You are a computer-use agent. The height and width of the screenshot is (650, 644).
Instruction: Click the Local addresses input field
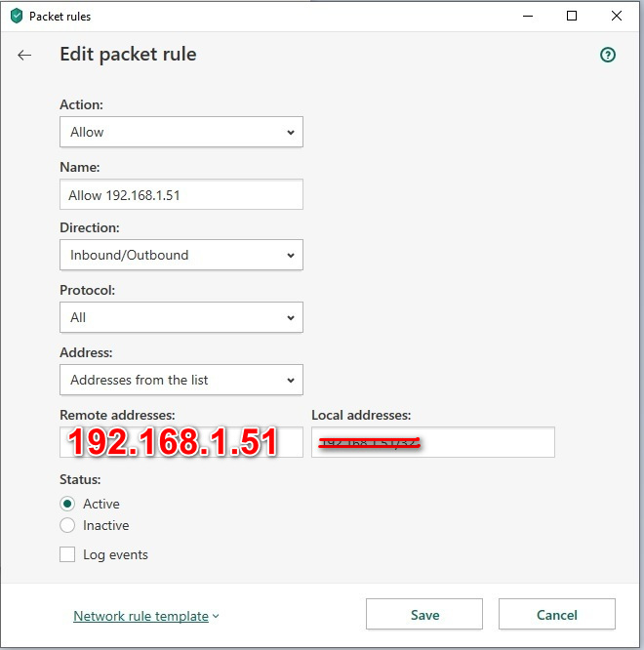coord(433,442)
